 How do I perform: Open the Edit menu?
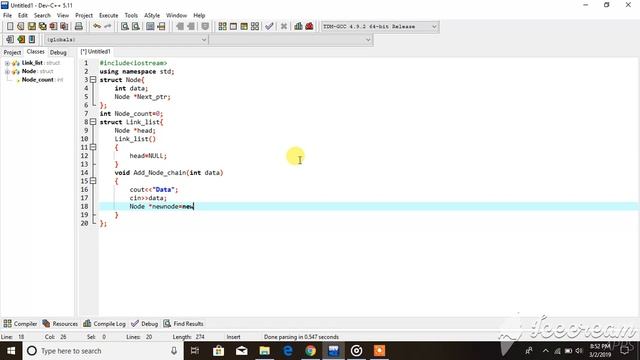22,16
